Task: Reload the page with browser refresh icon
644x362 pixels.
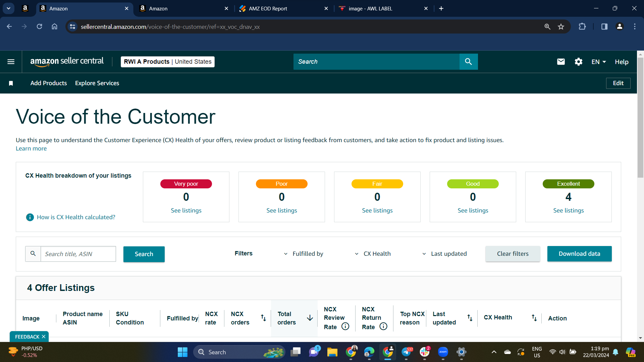Action: (39, 26)
